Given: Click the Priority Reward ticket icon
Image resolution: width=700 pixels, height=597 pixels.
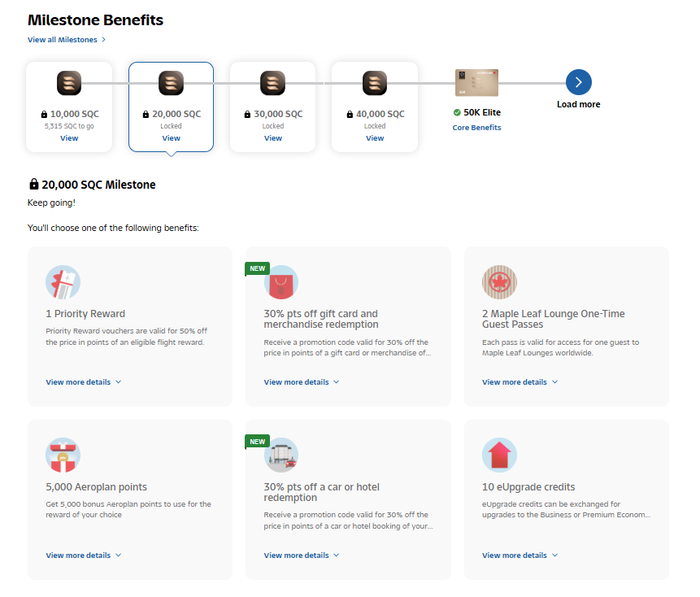Looking at the screenshot, I should [x=63, y=283].
